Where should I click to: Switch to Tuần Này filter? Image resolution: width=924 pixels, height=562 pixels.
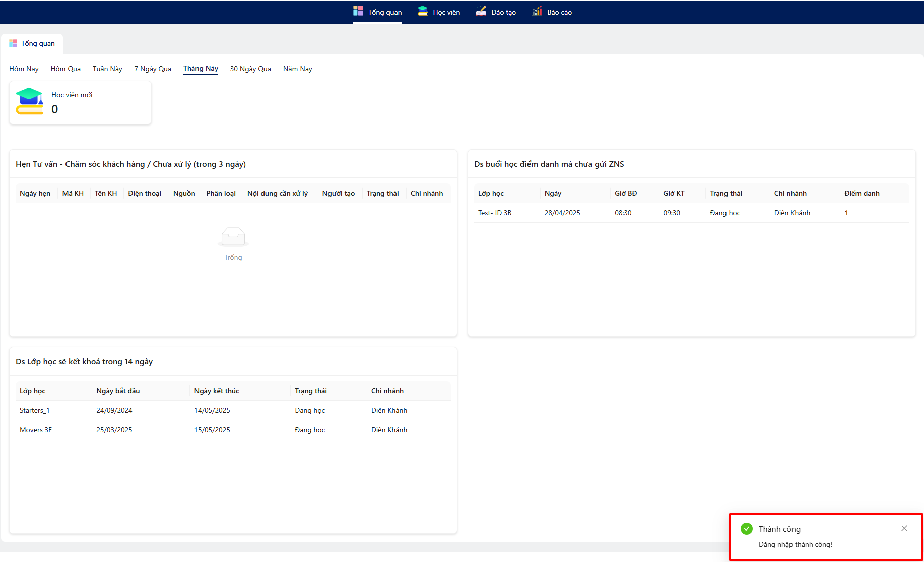107,69
